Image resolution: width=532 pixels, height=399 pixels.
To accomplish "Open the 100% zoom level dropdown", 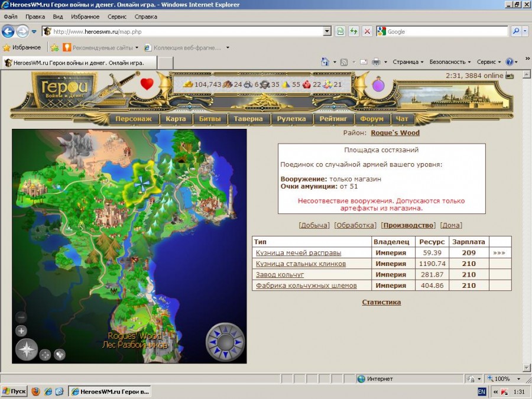I will click(x=519, y=379).
